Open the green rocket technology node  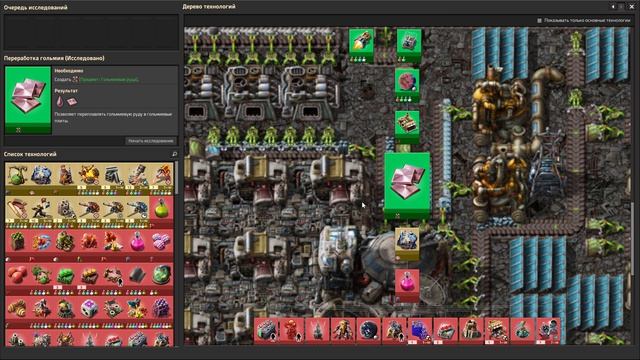point(361,45)
